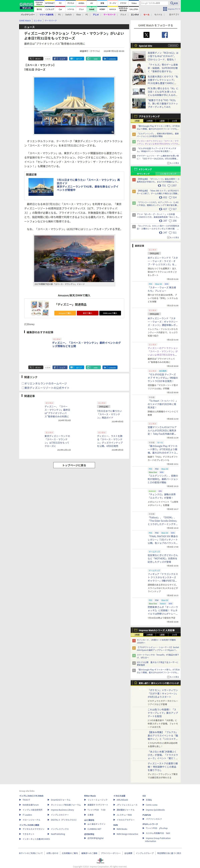200x868 pixels.
Task: Click the top リスト button beside X post
Action: coord(48,59)
